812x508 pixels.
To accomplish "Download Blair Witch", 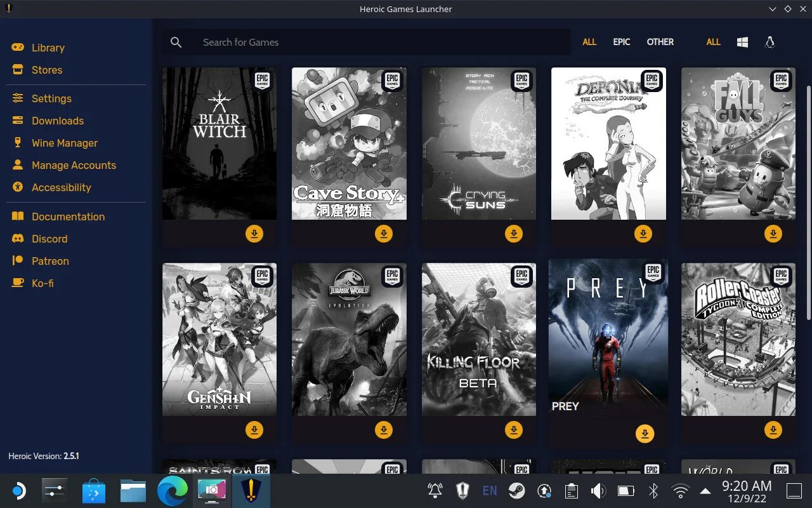I will pyautogui.click(x=254, y=234).
